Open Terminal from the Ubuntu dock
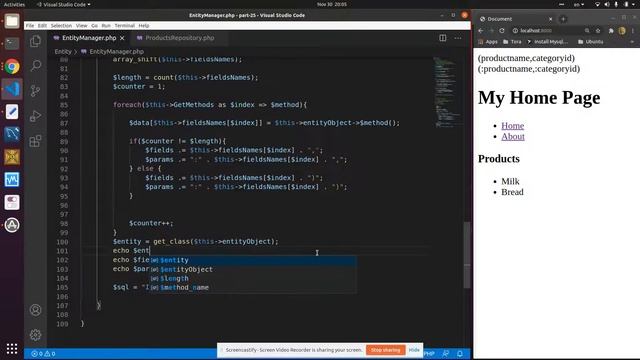The width and height of the screenshot is (640, 360). pos(12,43)
